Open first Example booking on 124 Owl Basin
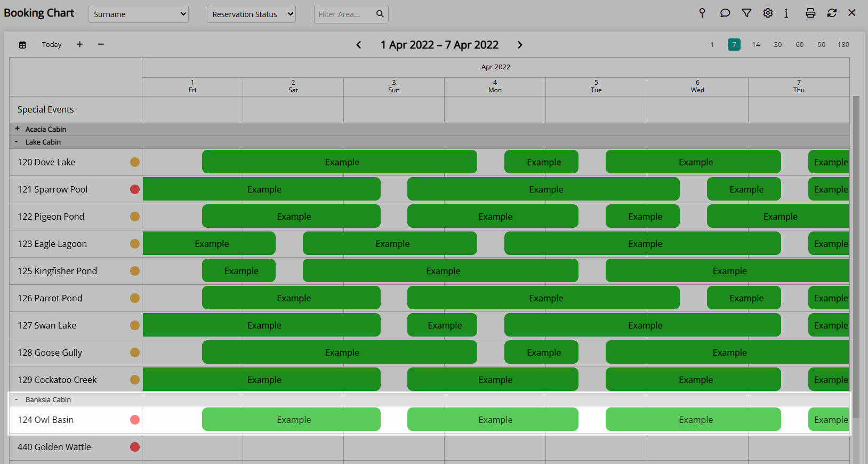 (291, 419)
